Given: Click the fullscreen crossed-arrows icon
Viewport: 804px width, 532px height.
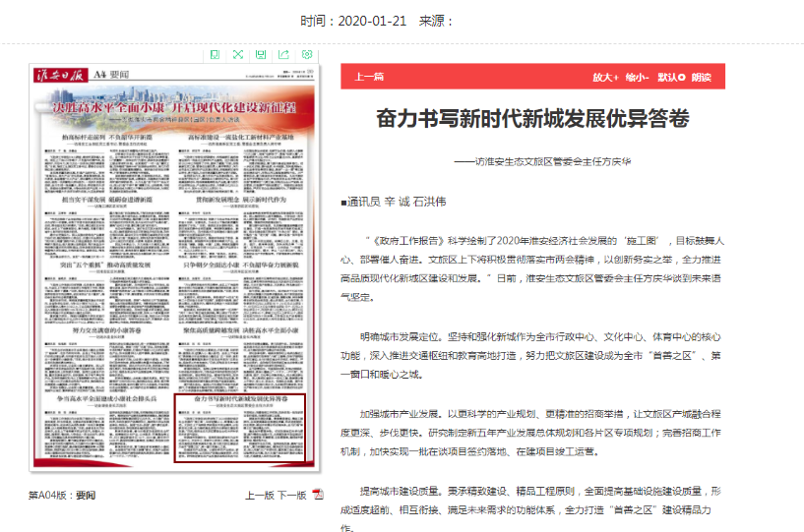Looking at the screenshot, I should (237, 54).
